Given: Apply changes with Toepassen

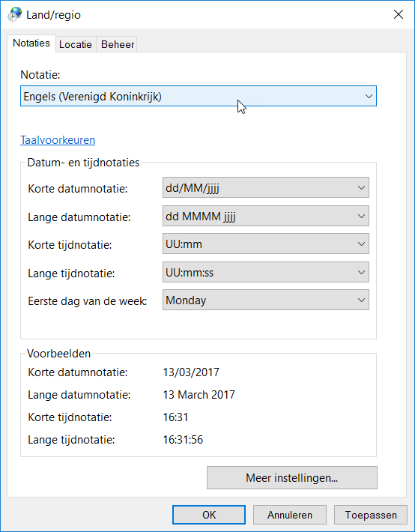Looking at the screenshot, I should [371, 515].
